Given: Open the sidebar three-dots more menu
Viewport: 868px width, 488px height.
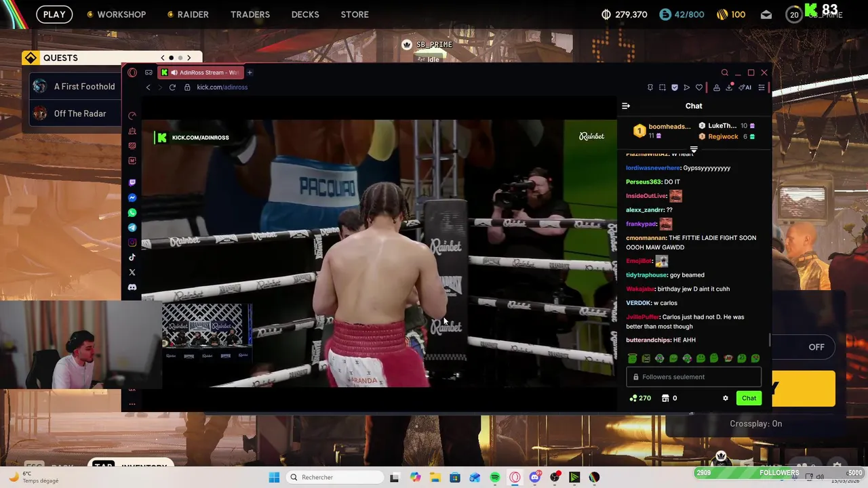Looking at the screenshot, I should point(132,404).
